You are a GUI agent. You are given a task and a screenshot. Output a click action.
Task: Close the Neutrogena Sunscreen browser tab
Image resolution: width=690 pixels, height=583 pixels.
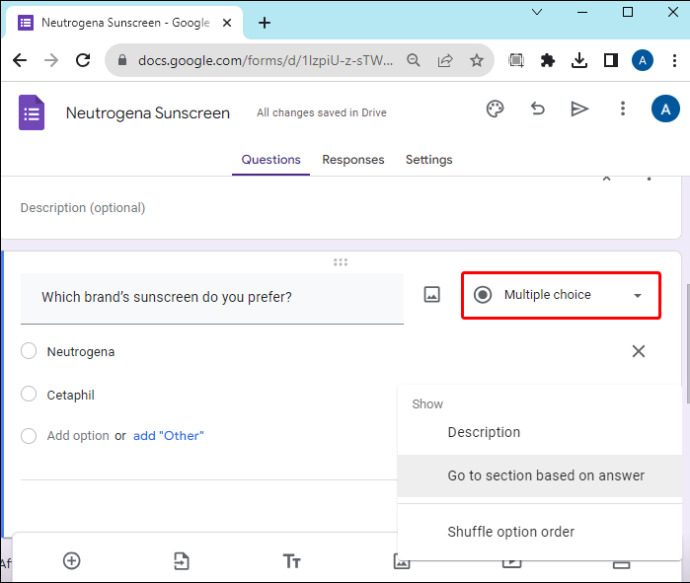point(227,23)
